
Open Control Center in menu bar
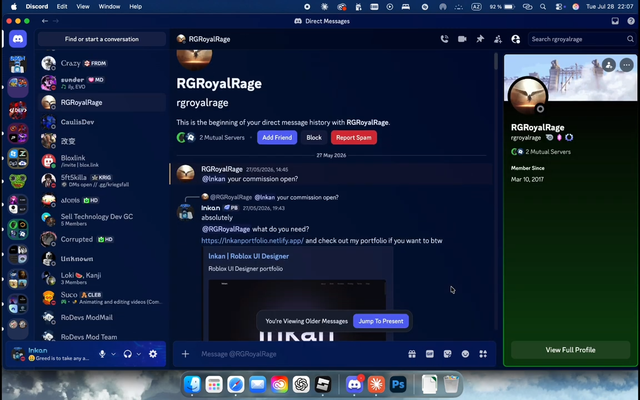(x=560, y=7)
